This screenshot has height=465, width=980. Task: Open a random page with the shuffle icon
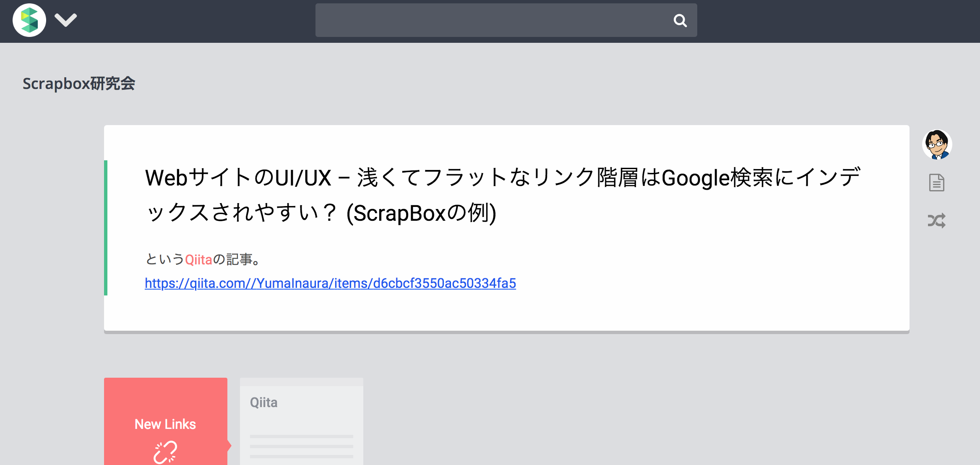(x=936, y=220)
